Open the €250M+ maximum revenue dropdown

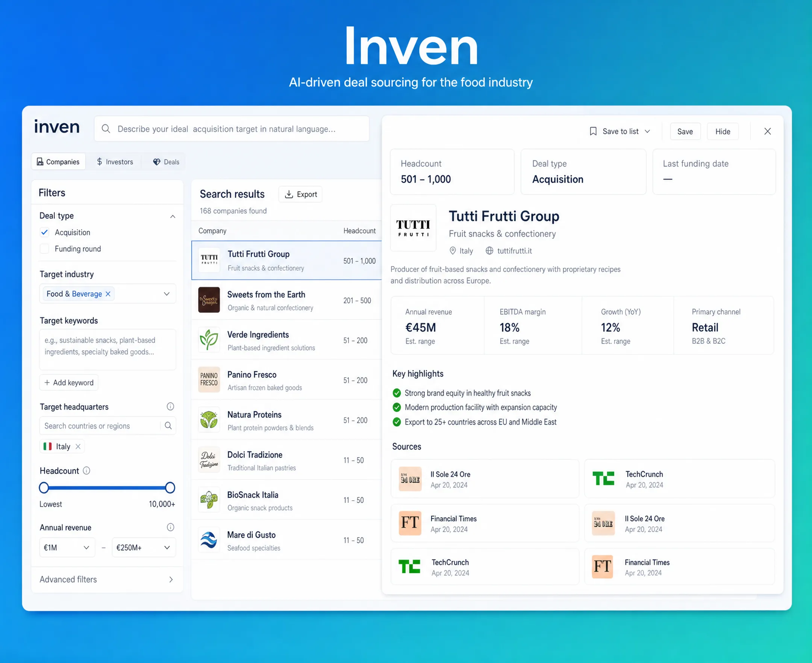pos(144,547)
